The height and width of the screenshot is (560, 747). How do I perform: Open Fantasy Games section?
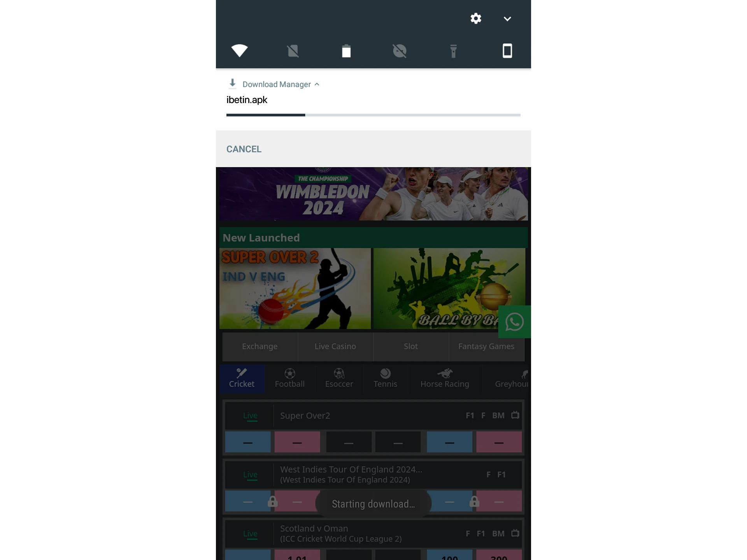point(485,346)
